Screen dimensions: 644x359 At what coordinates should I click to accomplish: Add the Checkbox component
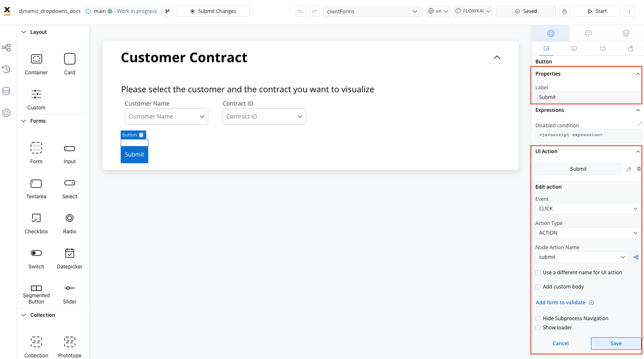pos(36,223)
